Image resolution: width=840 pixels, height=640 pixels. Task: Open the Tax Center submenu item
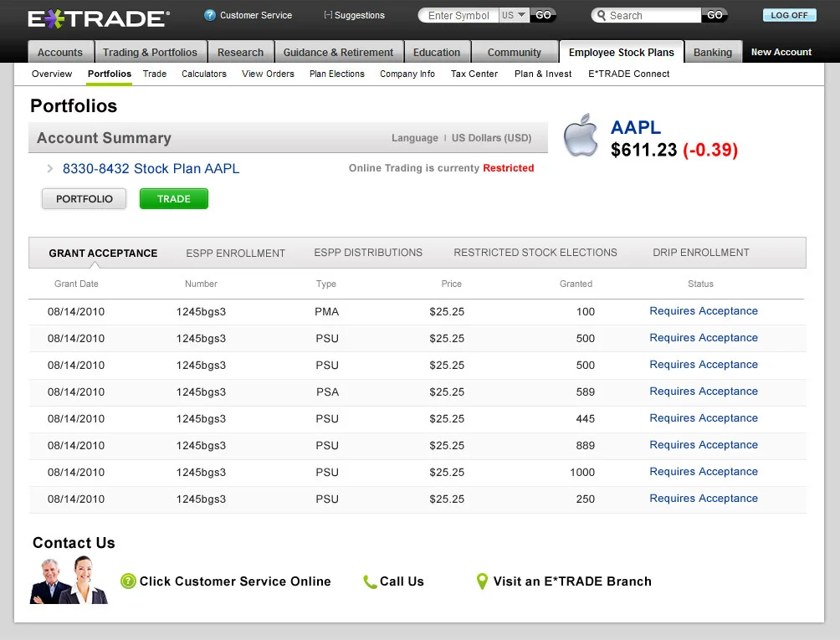(474, 74)
